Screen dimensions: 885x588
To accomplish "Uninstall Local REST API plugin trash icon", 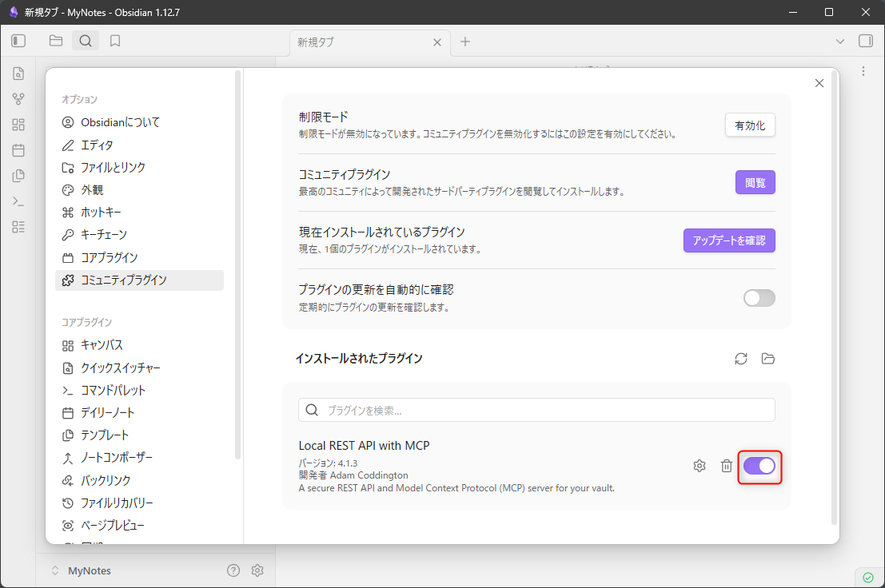I will [x=727, y=466].
